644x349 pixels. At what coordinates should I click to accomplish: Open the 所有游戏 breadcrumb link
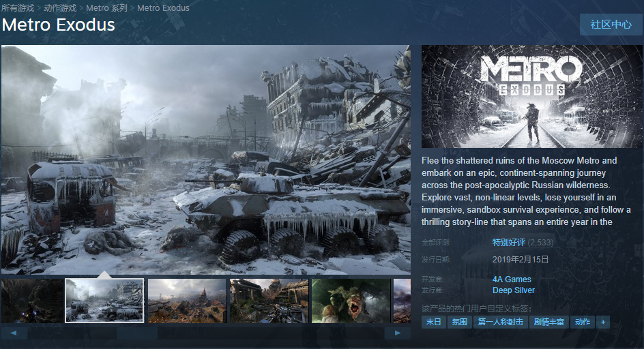coord(18,7)
